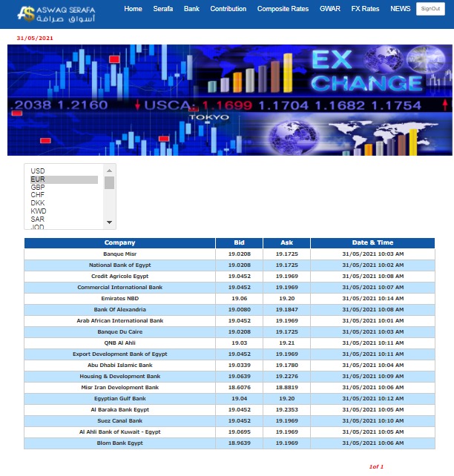Select National Bank of Egypt
The image size is (454, 476).
coord(119,265)
